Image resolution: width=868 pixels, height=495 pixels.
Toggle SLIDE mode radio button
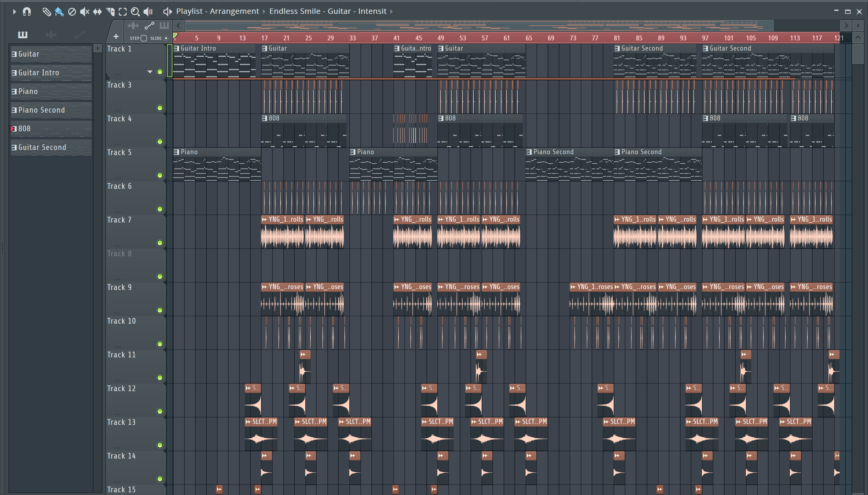166,38
